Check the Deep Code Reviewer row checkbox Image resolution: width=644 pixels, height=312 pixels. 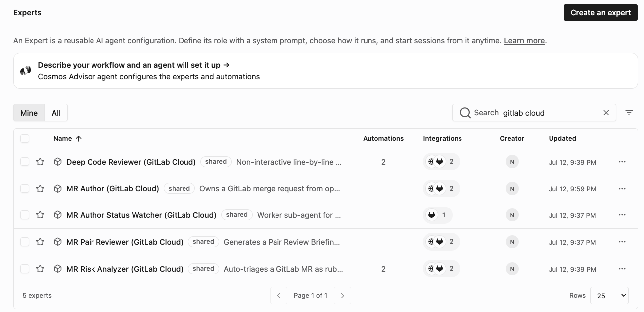[25, 162]
